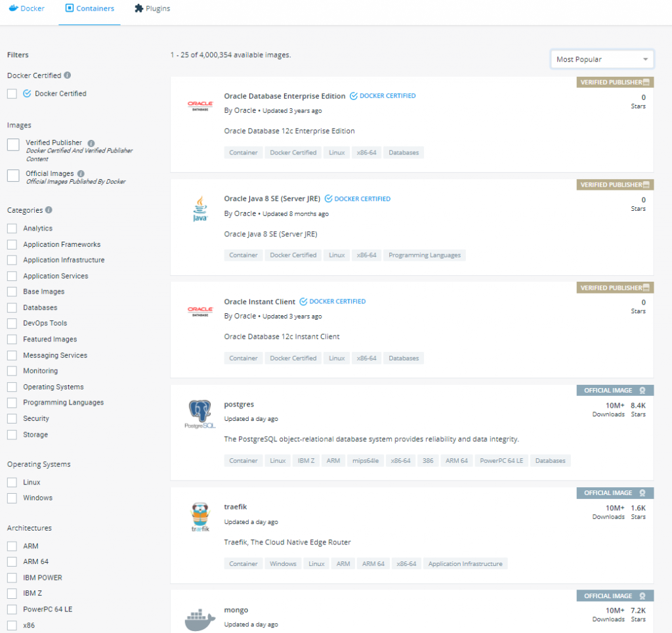The width and height of the screenshot is (672, 633).
Task: Open the Most Popular sort dropdown
Action: [602, 59]
